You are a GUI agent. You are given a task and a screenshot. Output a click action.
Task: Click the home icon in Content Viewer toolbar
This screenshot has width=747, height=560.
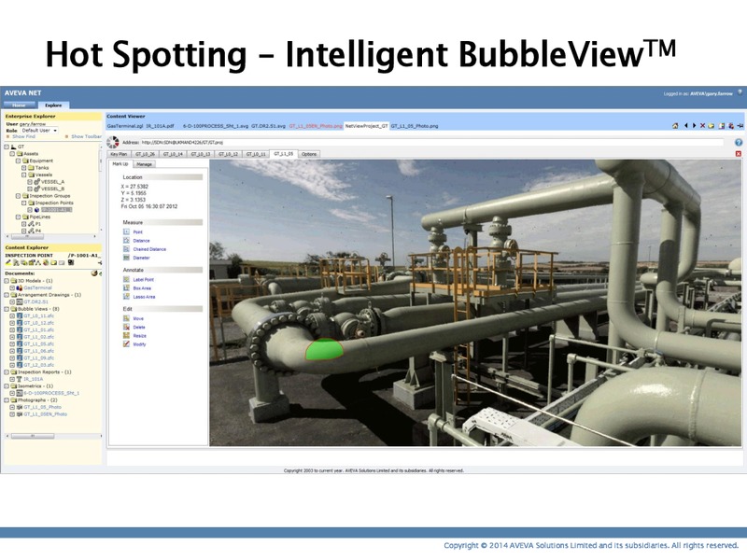675,126
